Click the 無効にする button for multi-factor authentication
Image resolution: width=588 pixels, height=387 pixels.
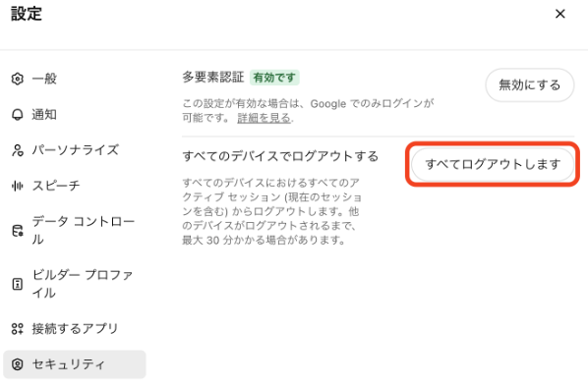click(x=530, y=85)
